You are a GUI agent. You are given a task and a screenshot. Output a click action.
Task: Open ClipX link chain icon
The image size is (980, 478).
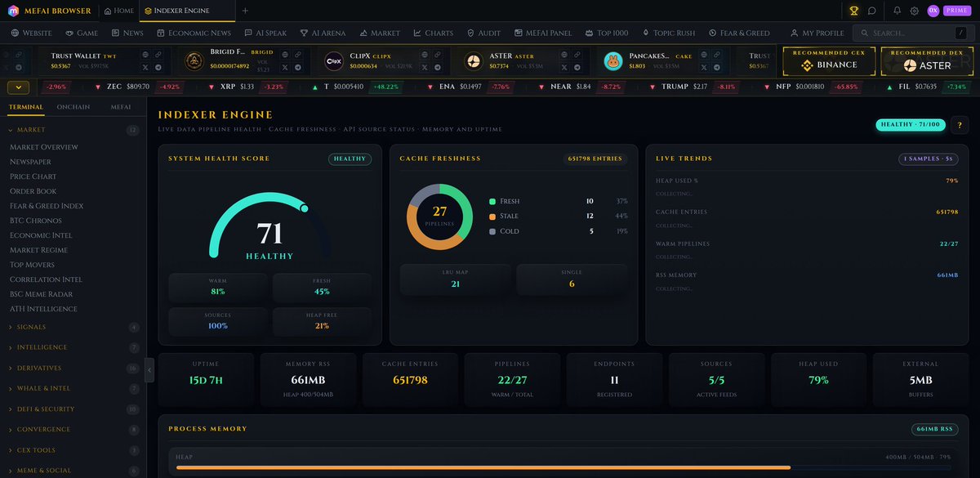coord(436,54)
